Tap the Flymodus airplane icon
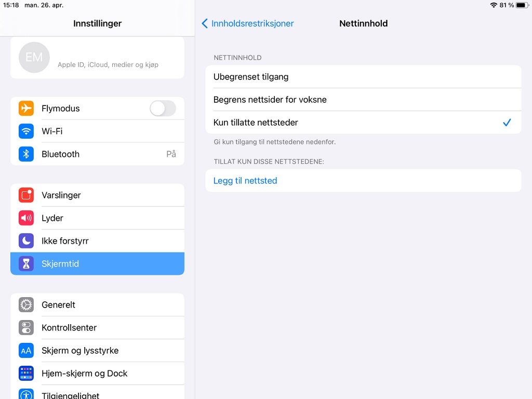This screenshot has height=399, width=532. pyautogui.click(x=26, y=108)
